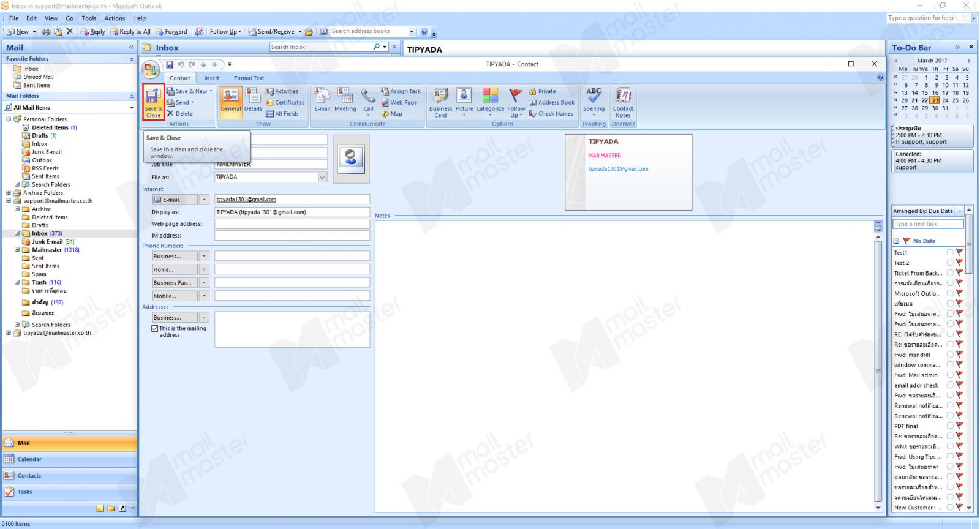
Task: Click the Reply to All toolbar button
Action: 130,31
